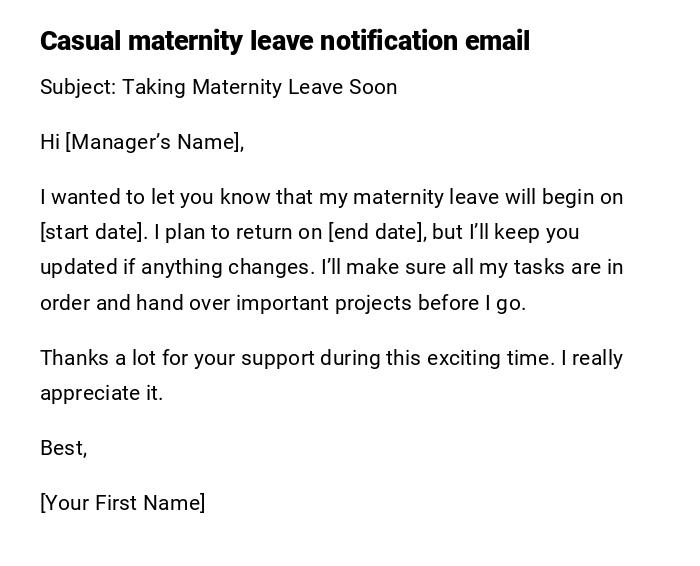Click the '[start date]' placeholder

91,232
